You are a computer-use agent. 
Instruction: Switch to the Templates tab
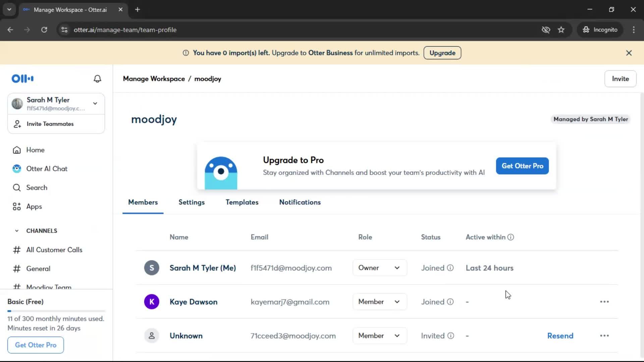(x=242, y=202)
